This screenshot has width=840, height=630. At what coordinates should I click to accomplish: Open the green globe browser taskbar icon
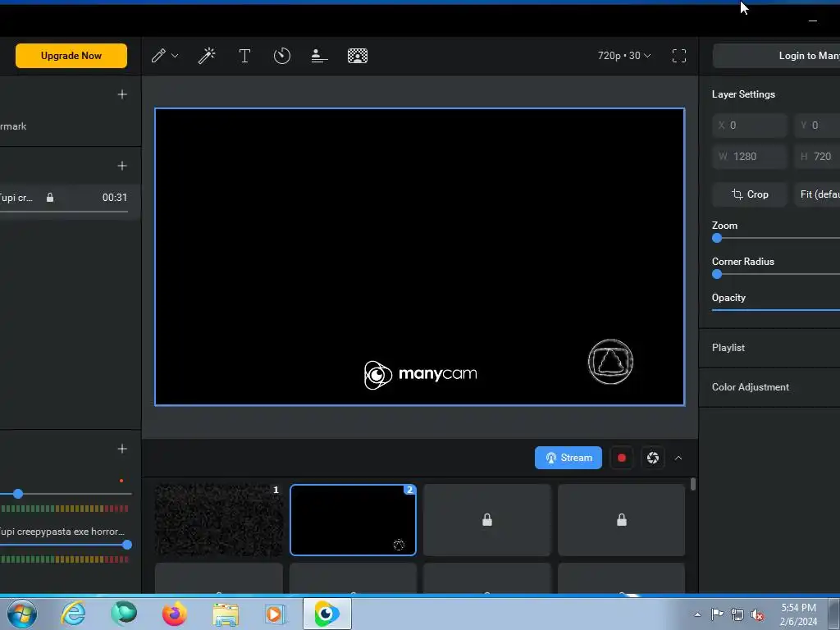point(124,614)
